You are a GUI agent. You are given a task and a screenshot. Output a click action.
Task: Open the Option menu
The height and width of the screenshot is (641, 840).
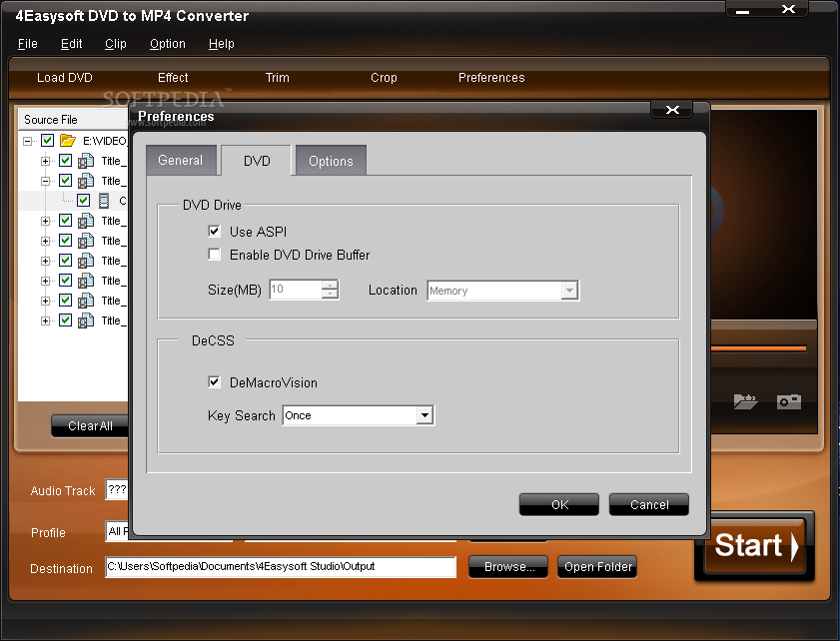(168, 44)
